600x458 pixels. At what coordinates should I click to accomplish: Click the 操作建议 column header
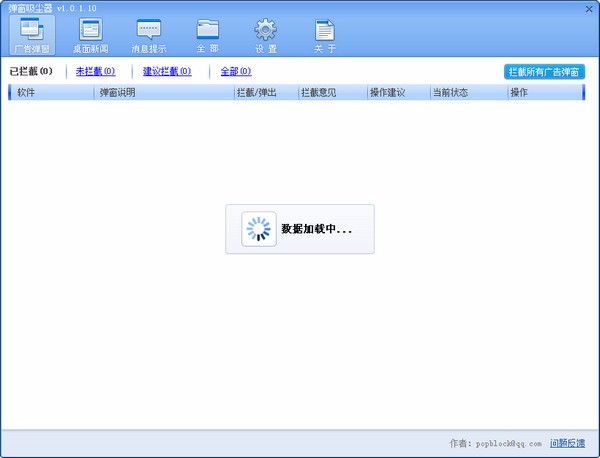coord(399,93)
